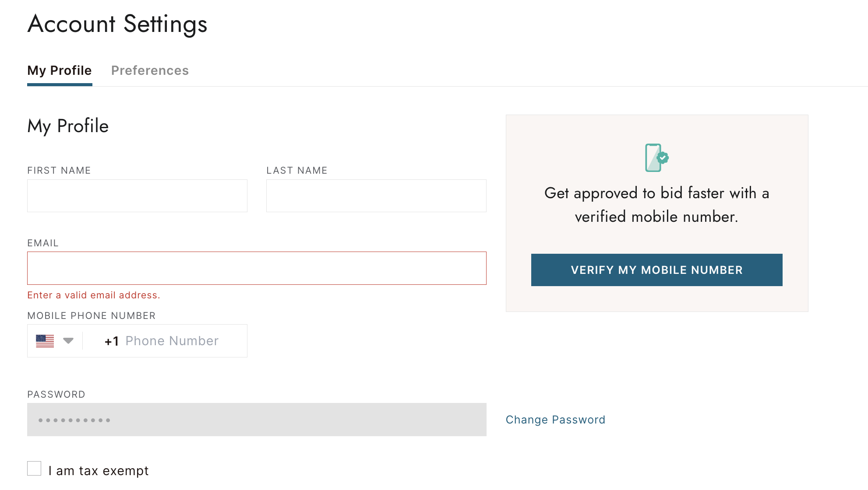Switch to the Preferences tab
Screen dimensions: 868x490
coord(150,70)
